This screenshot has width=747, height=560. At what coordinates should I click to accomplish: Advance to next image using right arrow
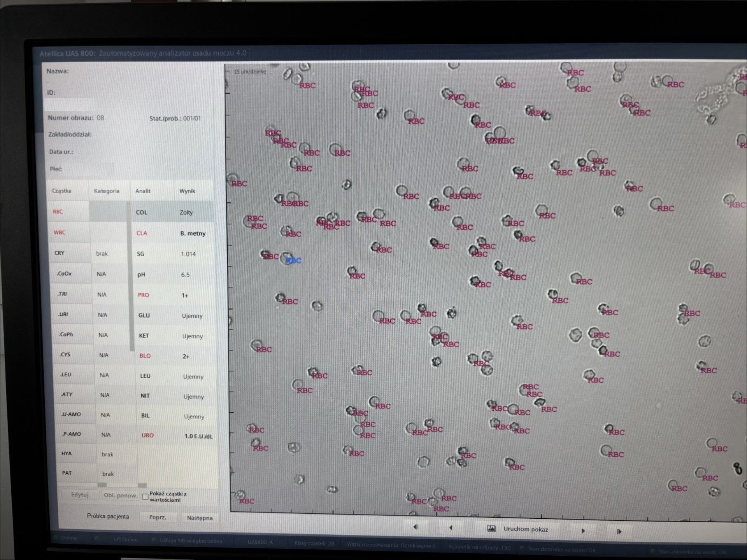pyautogui.click(x=583, y=530)
